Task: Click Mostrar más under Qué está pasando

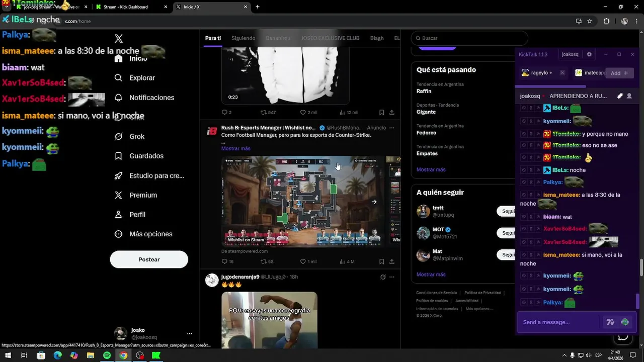Action: pos(431,169)
